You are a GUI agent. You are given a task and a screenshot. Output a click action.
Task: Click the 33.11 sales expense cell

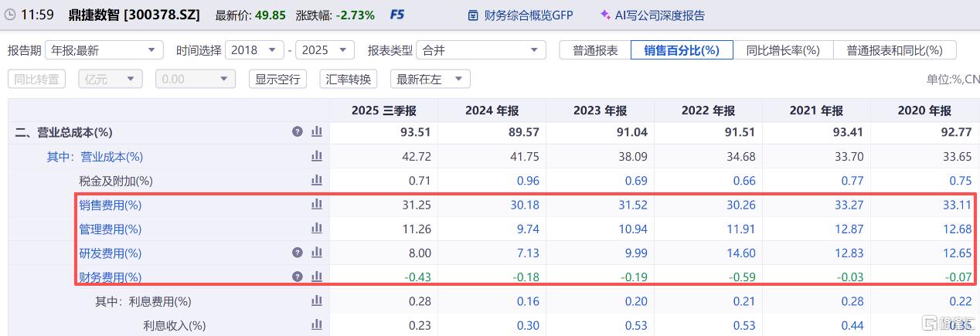pos(958,205)
